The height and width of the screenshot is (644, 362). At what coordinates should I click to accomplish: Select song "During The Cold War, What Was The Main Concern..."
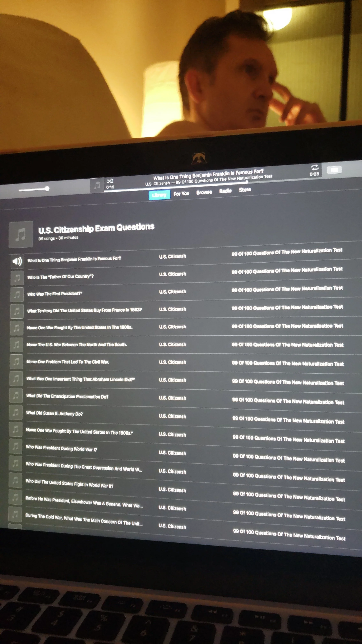[x=84, y=520]
